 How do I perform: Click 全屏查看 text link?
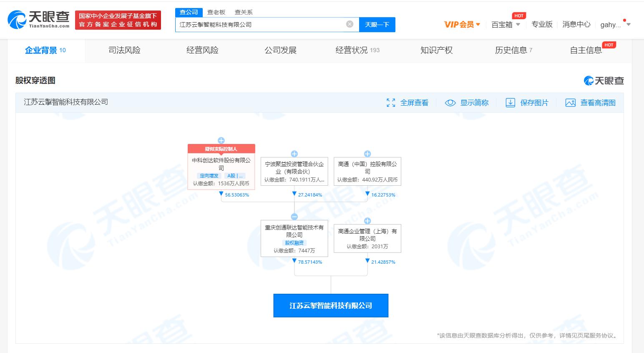click(414, 103)
